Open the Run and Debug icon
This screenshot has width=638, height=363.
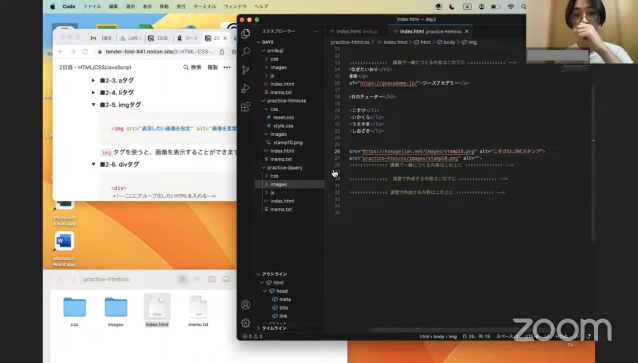tap(246, 88)
